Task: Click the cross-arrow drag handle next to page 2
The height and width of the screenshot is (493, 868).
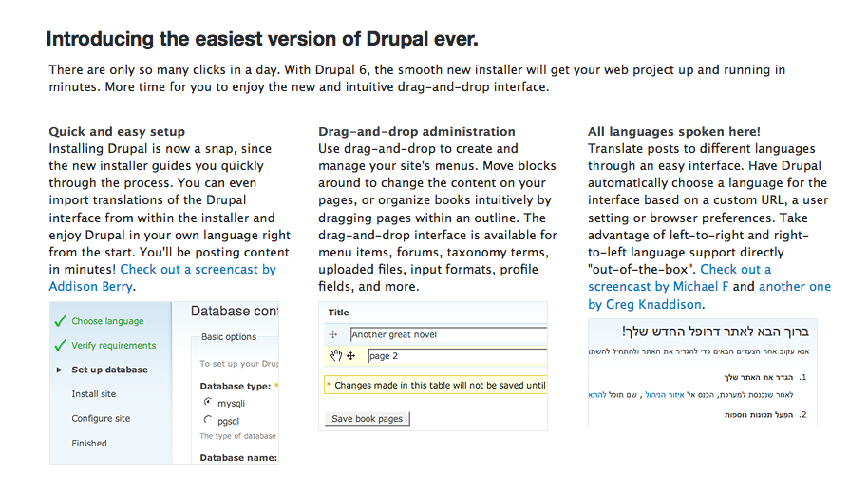Action: (x=351, y=356)
